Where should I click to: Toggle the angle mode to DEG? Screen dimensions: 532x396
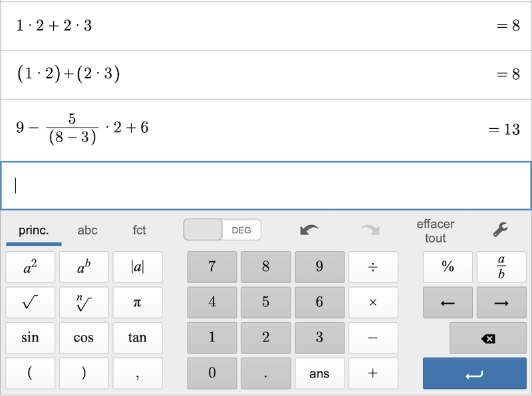241,230
